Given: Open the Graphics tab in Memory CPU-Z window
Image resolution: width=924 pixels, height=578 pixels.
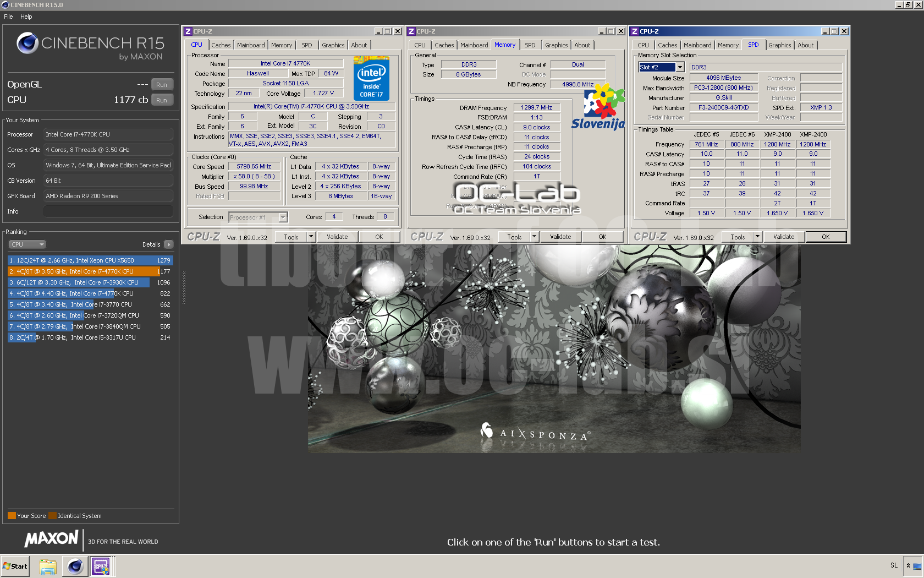Looking at the screenshot, I should 556,45.
